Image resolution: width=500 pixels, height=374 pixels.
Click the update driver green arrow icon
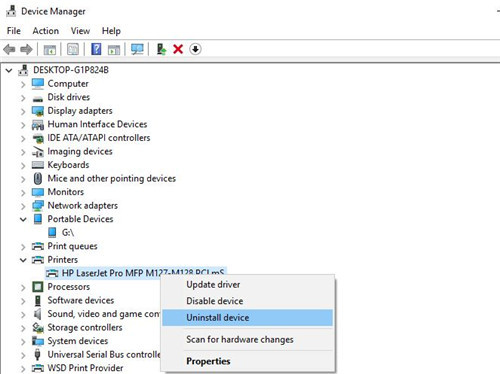tap(161, 49)
